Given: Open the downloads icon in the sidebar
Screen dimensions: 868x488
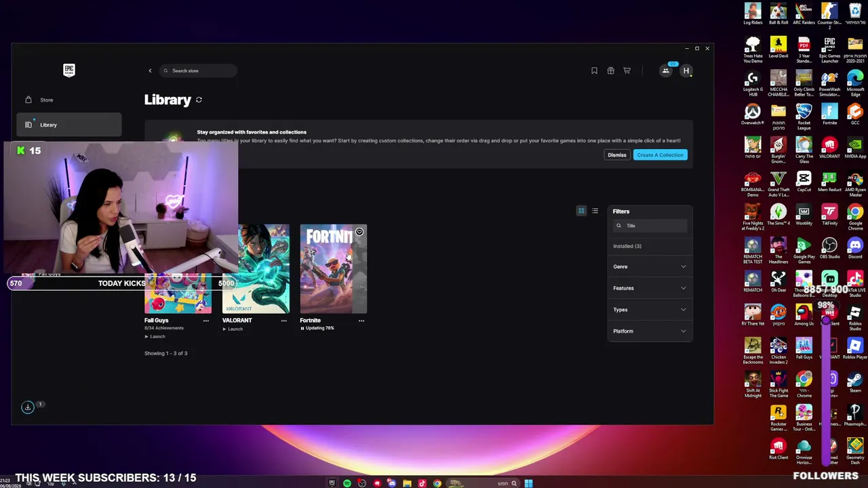Looking at the screenshot, I should tap(28, 407).
